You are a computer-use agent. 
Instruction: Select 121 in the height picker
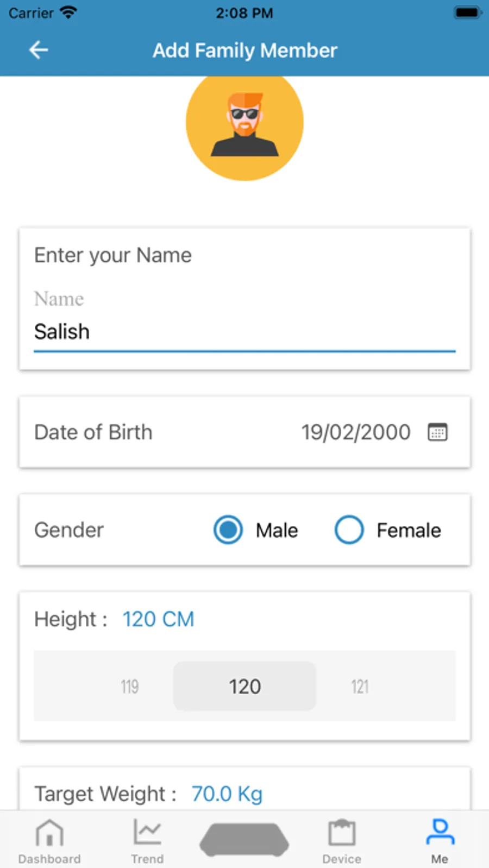click(x=360, y=687)
